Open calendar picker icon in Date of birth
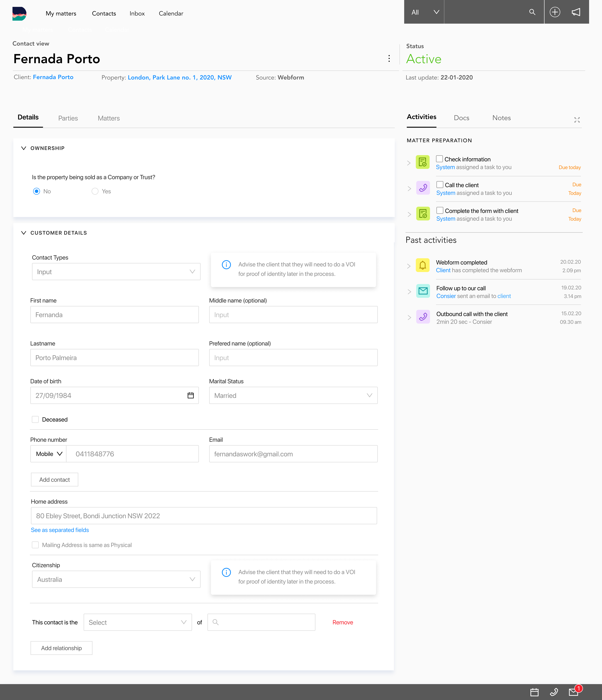 [x=191, y=395]
